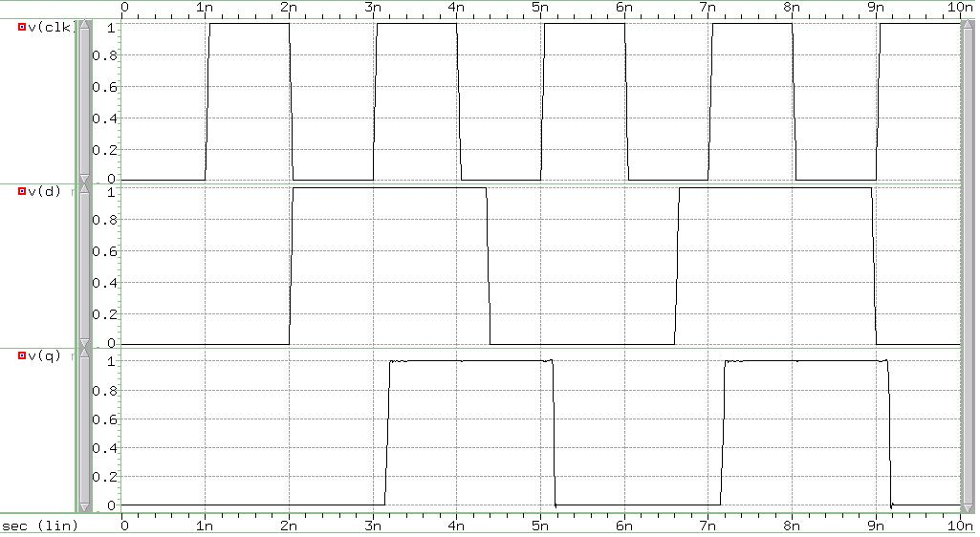Click the 1n tick label on top axis
This screenshot has height=537, width=980.
point(205,7)
